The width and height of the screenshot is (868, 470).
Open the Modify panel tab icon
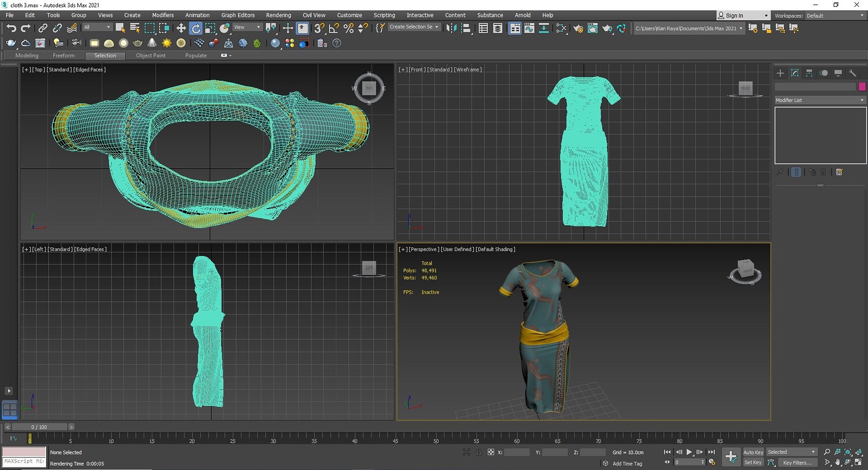pos(795,73)
